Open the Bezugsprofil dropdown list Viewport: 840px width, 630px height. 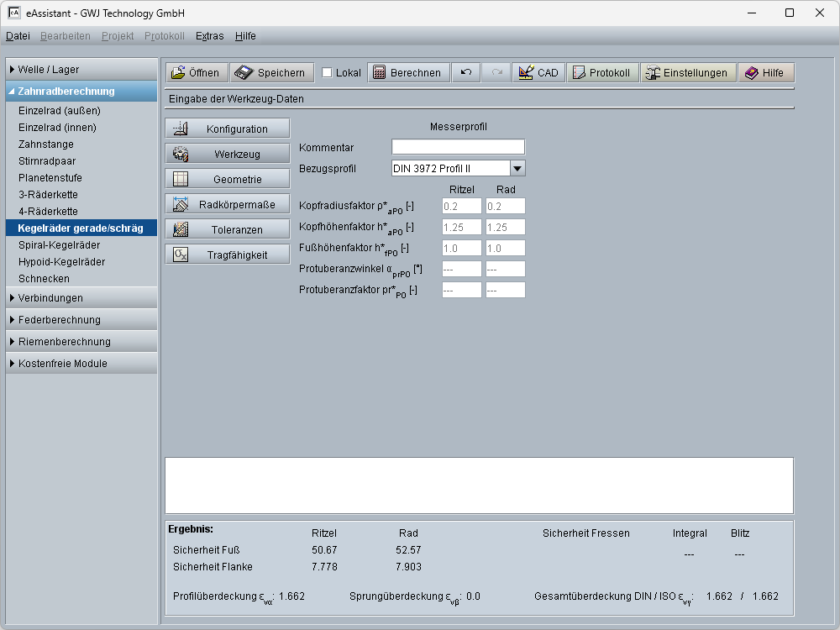[517, 168]
